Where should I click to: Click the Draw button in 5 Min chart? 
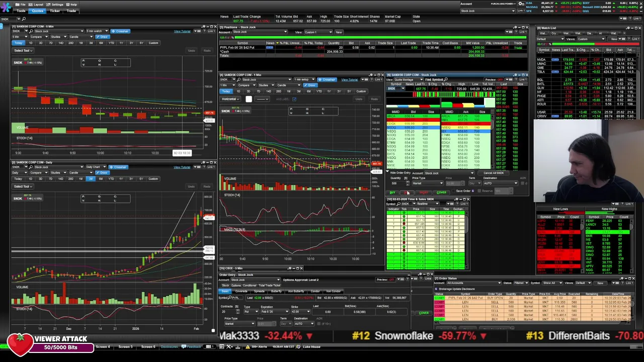point(103,37)
